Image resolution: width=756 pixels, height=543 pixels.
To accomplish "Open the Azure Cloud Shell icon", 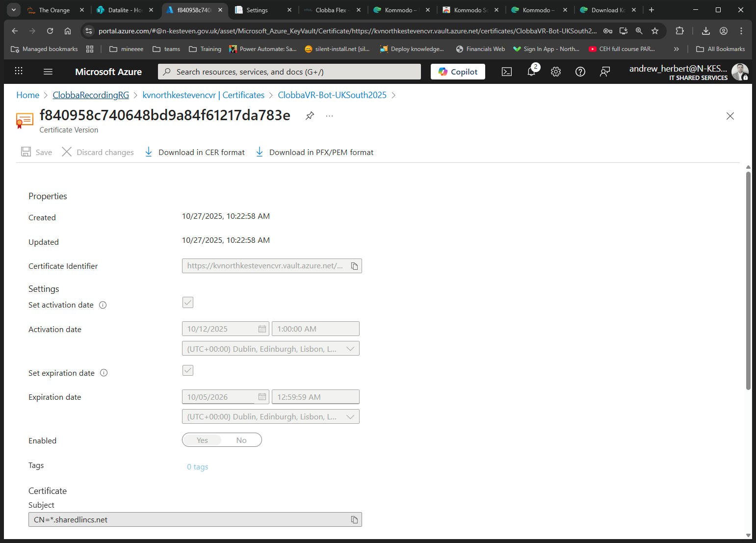I will point(507,72).
